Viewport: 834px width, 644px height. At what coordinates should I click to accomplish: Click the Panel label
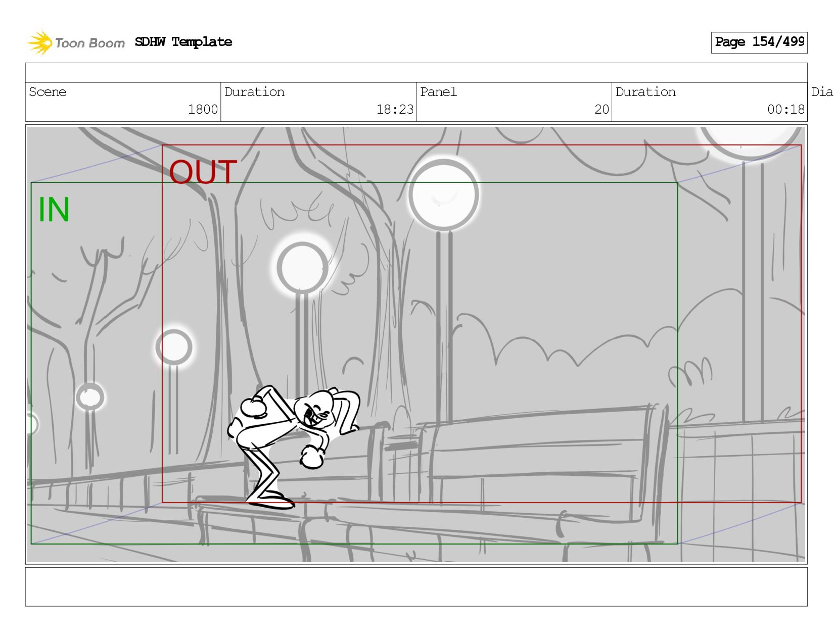coord(438,92)
